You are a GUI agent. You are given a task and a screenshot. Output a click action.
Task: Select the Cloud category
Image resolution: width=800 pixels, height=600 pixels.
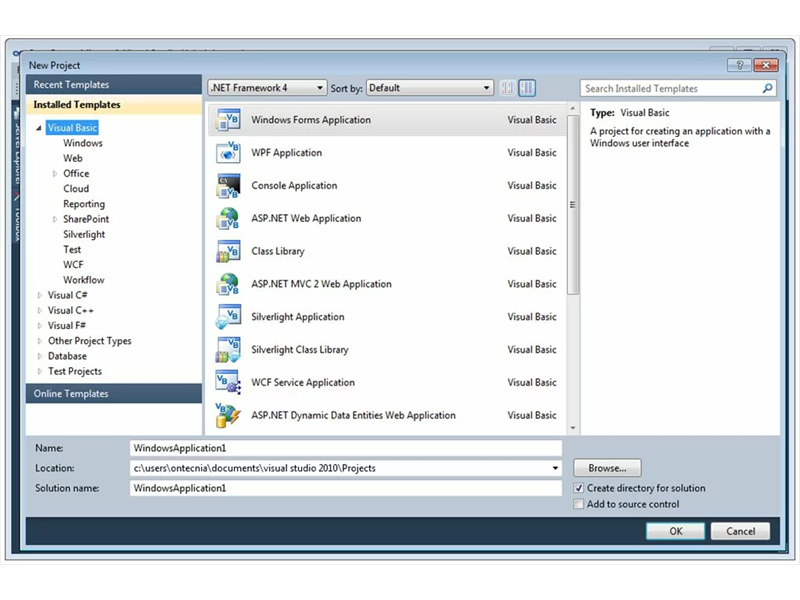tap(76, 189)
